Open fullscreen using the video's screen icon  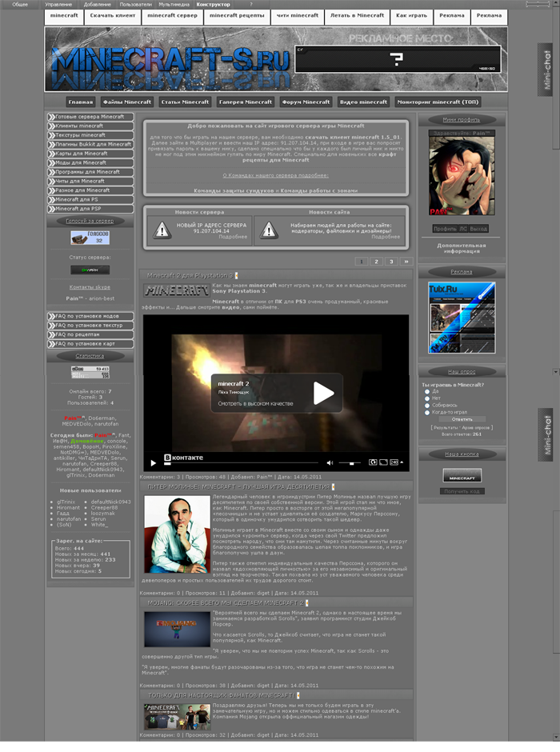point(383,462)
